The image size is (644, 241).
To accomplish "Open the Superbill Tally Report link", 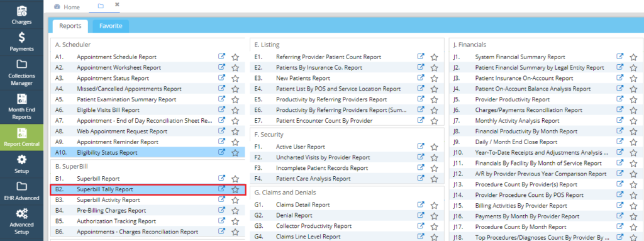I will (x=105, y=189).
